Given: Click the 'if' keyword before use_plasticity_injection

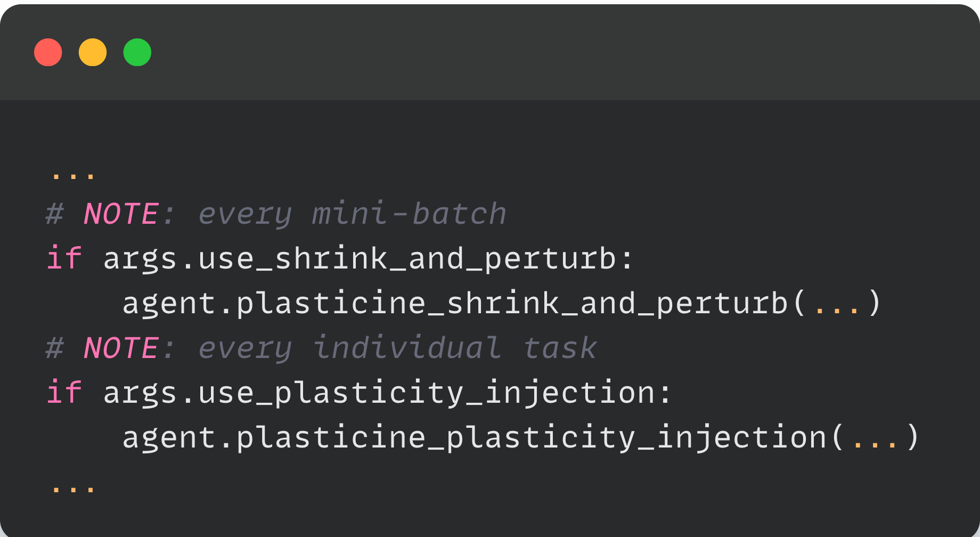Looking at the screenshot, I should point(64,393).
